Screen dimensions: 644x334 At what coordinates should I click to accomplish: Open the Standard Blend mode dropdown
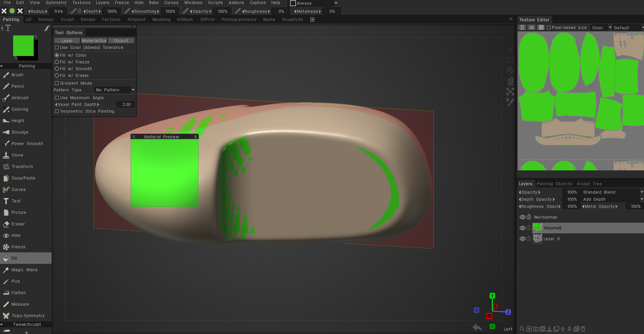click(x=611, y=192)
